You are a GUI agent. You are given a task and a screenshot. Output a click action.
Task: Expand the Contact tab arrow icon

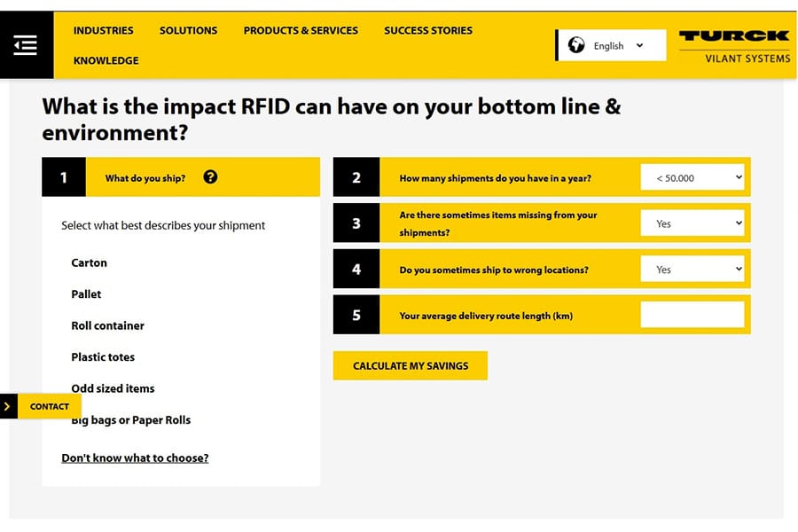tap(7, 406)
